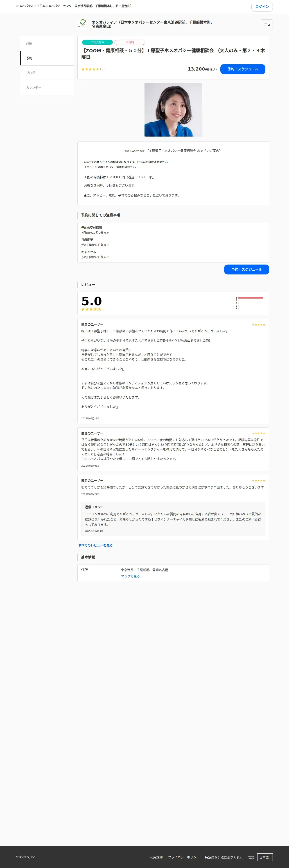Open the Omeopatia shop logo
The width and height of the screenshot is (289, 868).
(x=82, y=23)
